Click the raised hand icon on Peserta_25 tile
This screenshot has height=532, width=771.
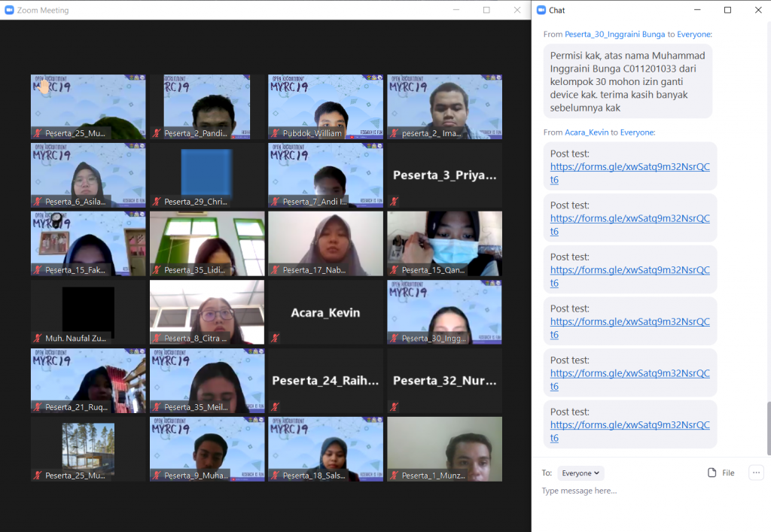[x=44, y=87]
